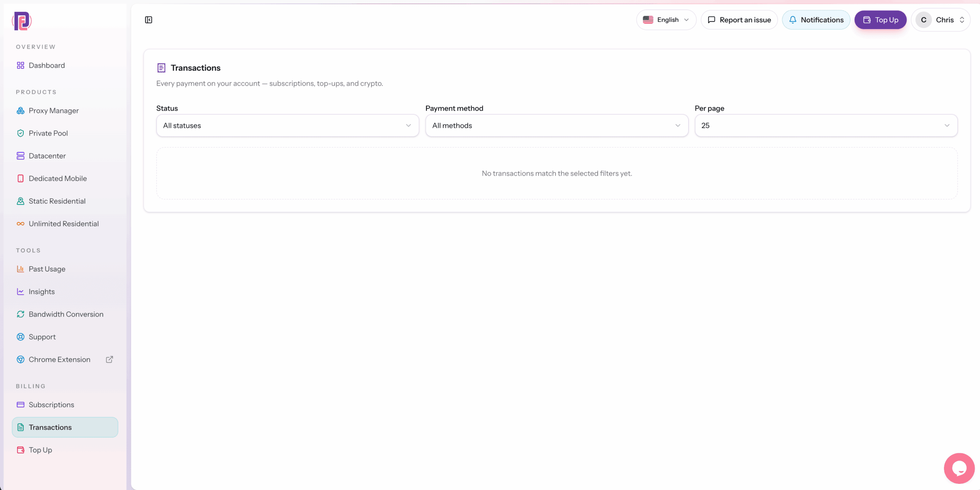Open the English language selector
The width and height of the screenshot is (980, 490).
coord(666,20)
